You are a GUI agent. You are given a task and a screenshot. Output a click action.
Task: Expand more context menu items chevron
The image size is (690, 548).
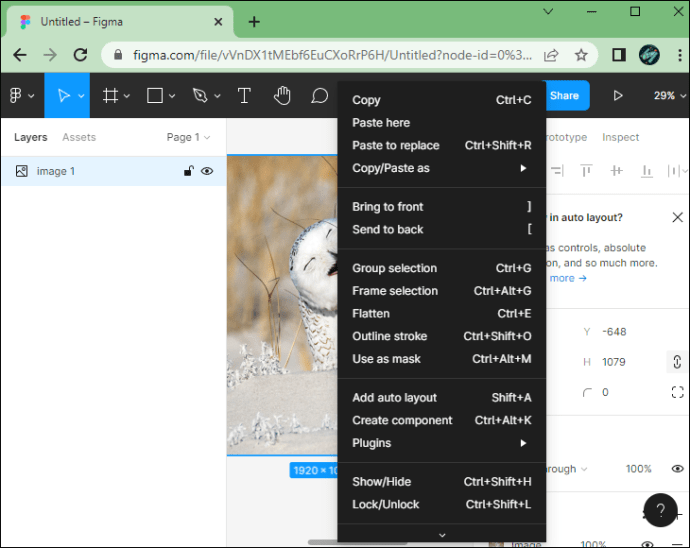442,535
